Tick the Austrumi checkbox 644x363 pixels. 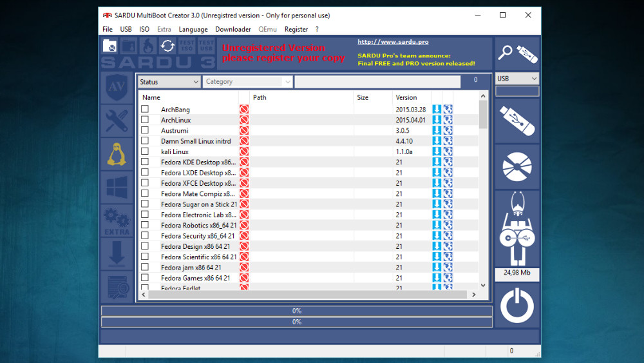click(x=145, y=130)
